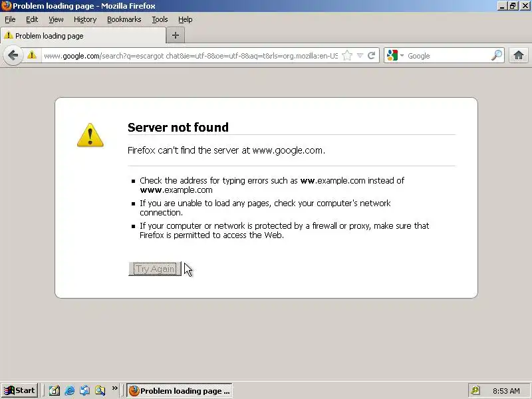
Task: Open the Windows Start menu
Action: (x=20, y=390)
